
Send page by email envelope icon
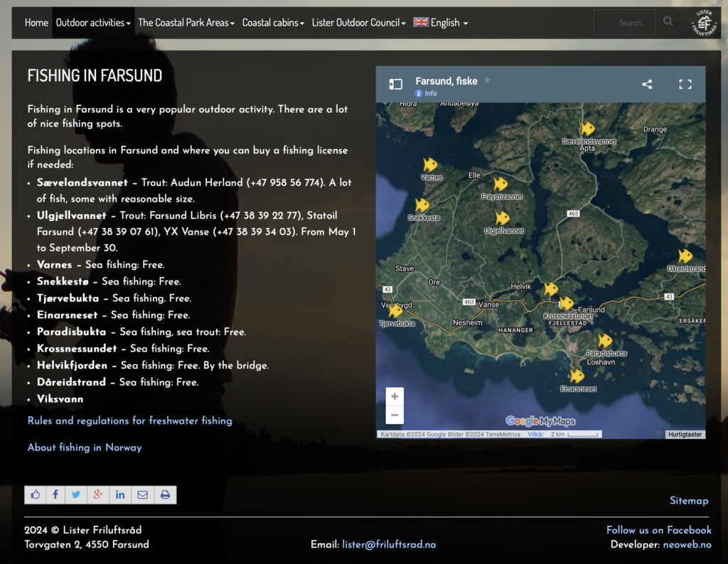pos(142,495)
